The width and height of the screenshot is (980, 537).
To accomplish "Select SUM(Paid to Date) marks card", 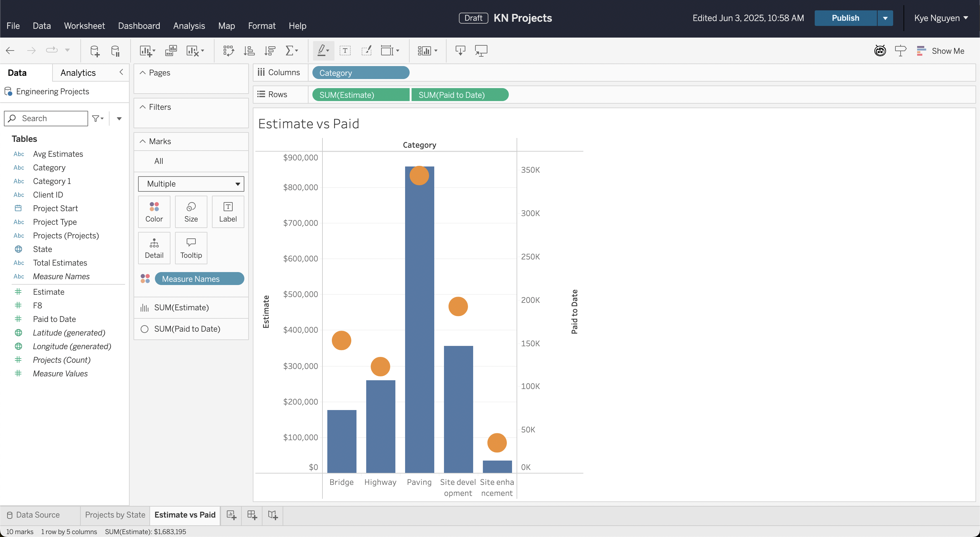I will [187, 329].
